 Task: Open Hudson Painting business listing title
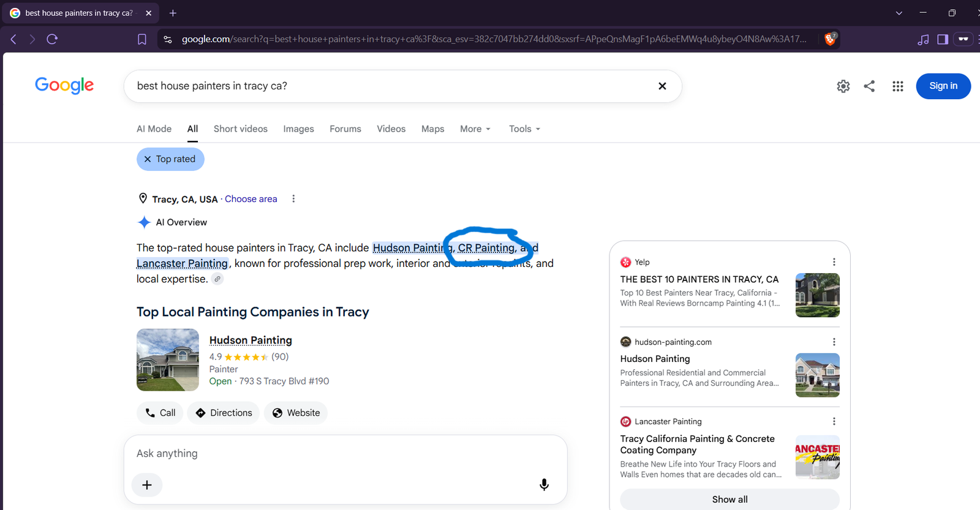pyautogui.click(x=251, y=340)
